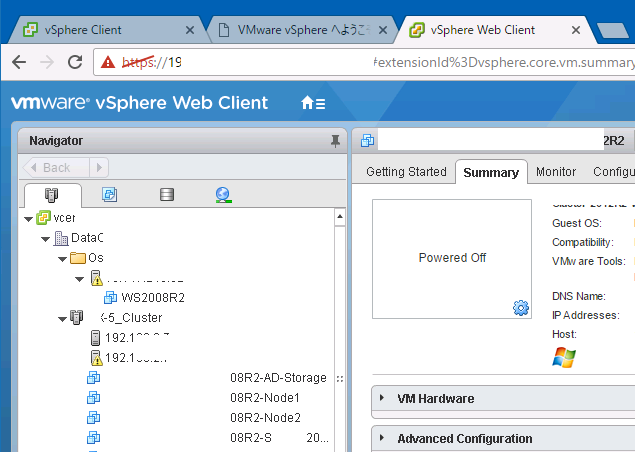This screenshot has width=635, height=464.
Task: Click the 'Compatibility:' label
Action: point(583,242)
